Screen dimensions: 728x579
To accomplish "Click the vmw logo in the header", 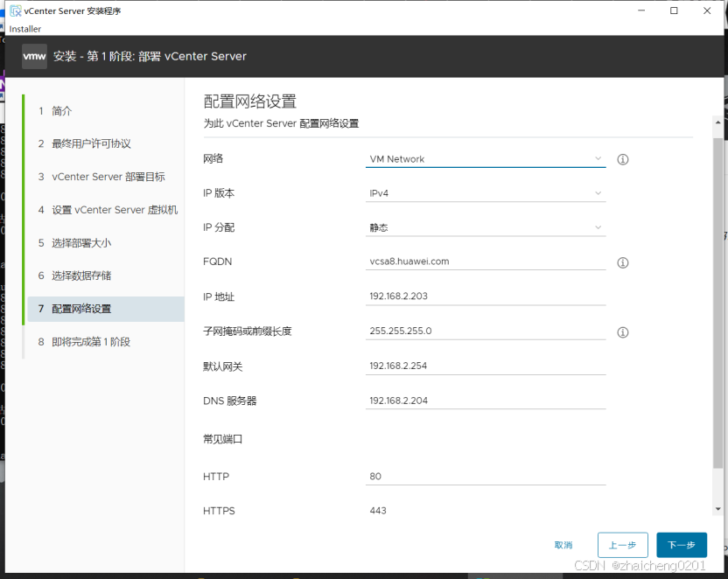I will pyautogui.click(x=34, y=57).
